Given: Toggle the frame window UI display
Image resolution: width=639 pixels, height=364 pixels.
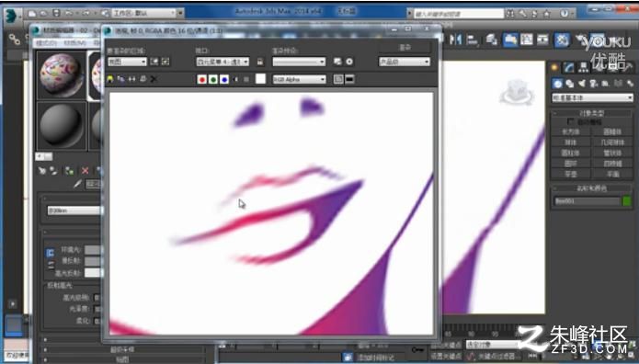Looking at the screenshot, I should click(x=349, y=79).
